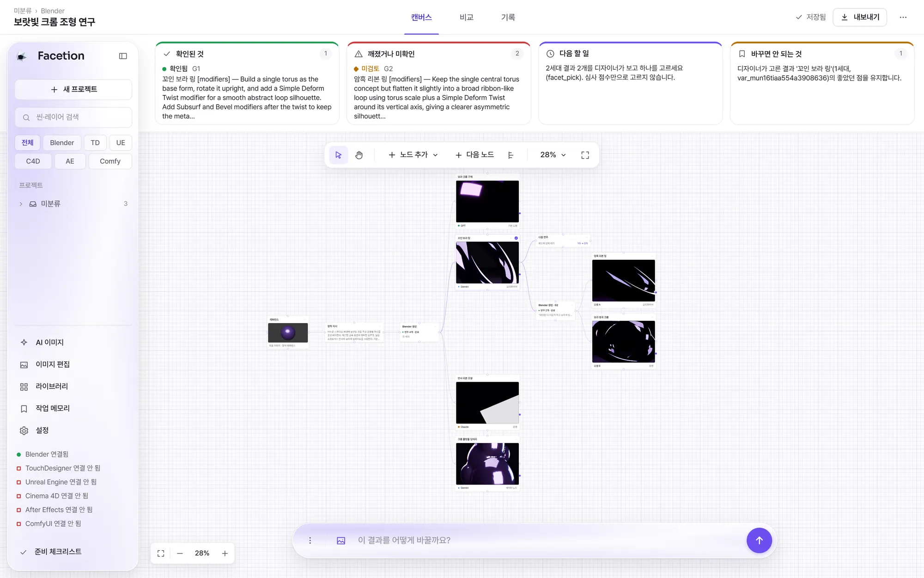This screenshot has width=924, height=578.
Task: Collapse the sidebar panel icon
Action: coord(123,56)
